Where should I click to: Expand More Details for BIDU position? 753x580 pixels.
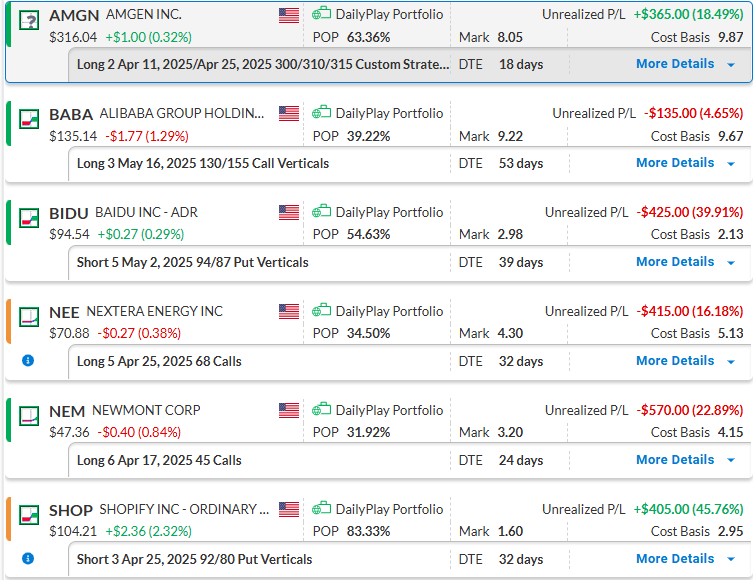pos(685,262)
